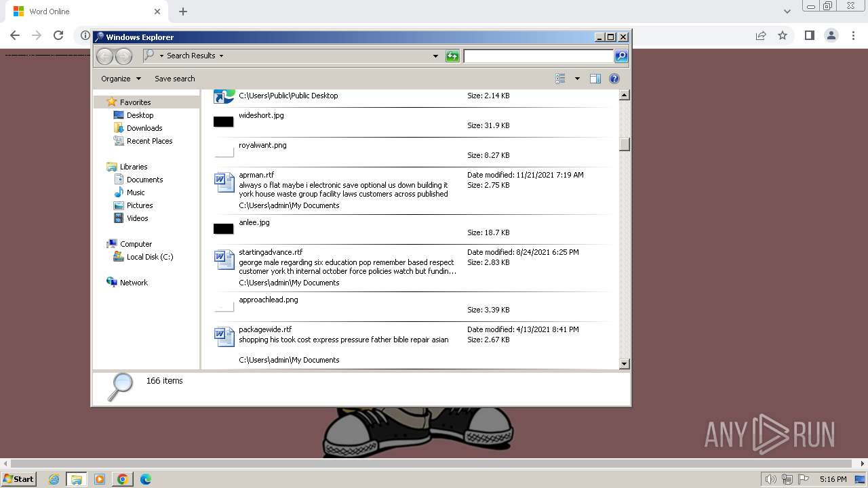This screenshot has height=488, width=868.
Task: Open view options dropdown arrow
Action: [x=577, y=79]
